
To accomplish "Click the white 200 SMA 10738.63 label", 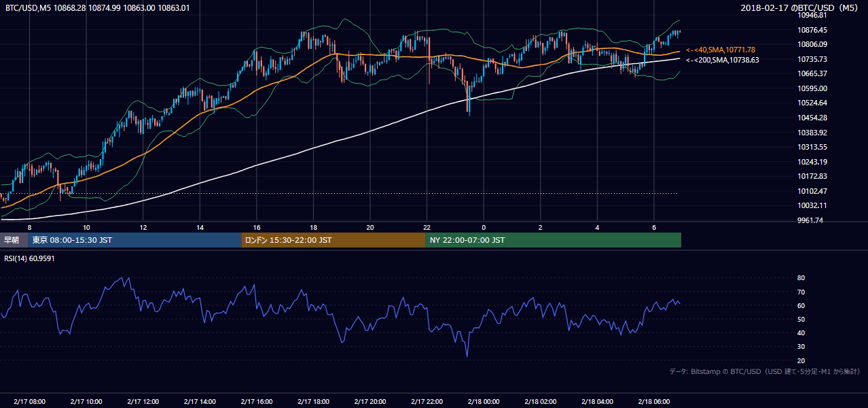I will coord(722,60).
